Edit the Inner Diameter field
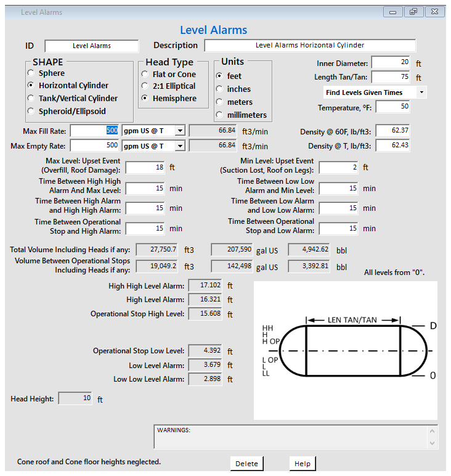This screenshot has height=476, width=451. click(x=391, y=62)
